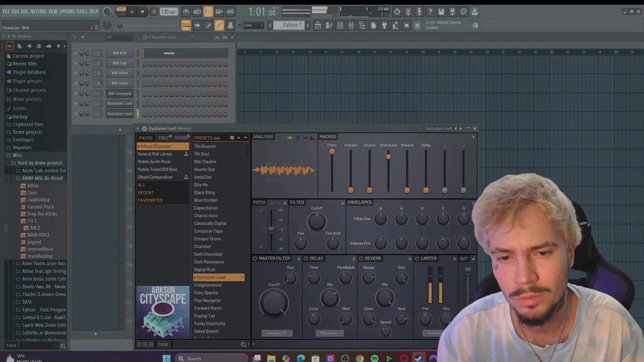Collapse the Used by demo projects folder

coord(40,163)
